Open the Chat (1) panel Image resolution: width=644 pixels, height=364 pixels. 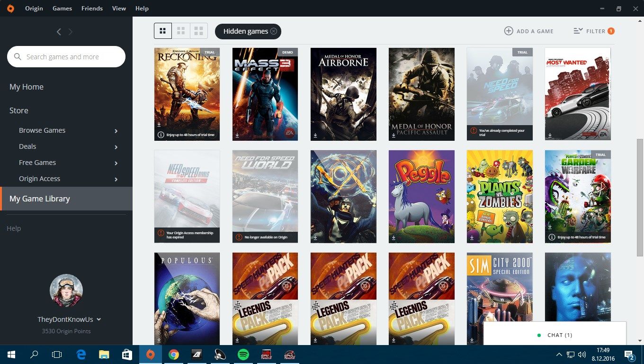point(555,335)
